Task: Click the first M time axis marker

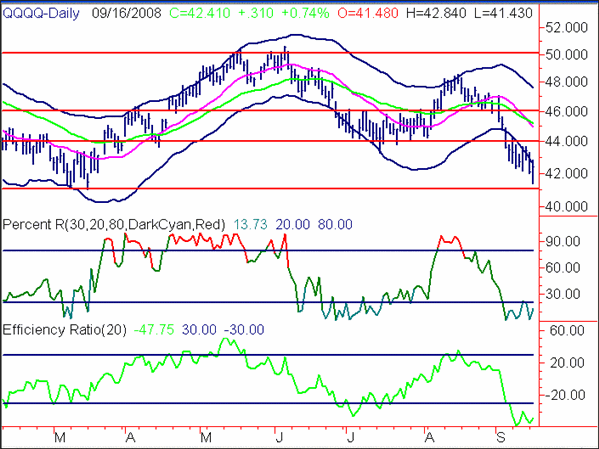Action: click(x=60, y=437)
